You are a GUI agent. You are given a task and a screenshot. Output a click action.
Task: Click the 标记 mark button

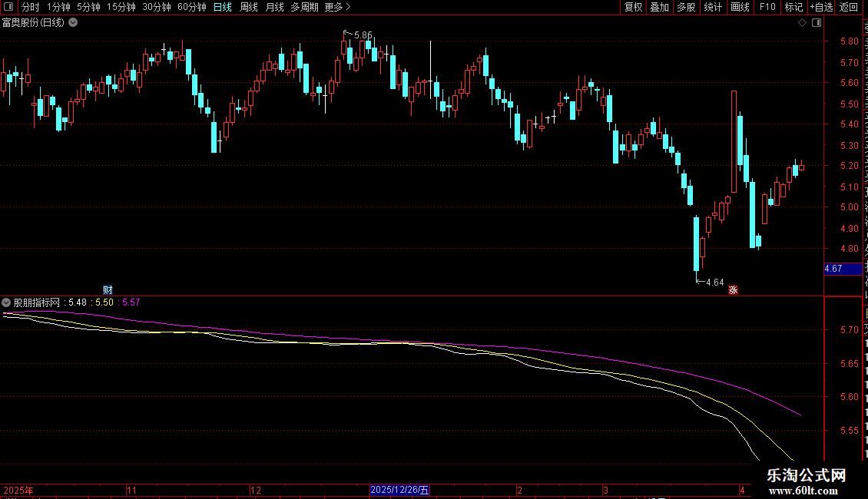point(793,7)
